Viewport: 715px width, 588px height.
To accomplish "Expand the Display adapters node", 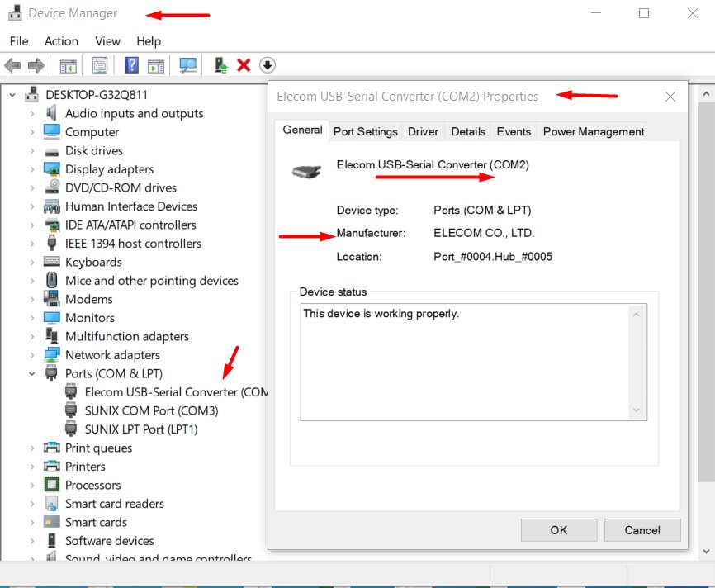I will [32, 169].
